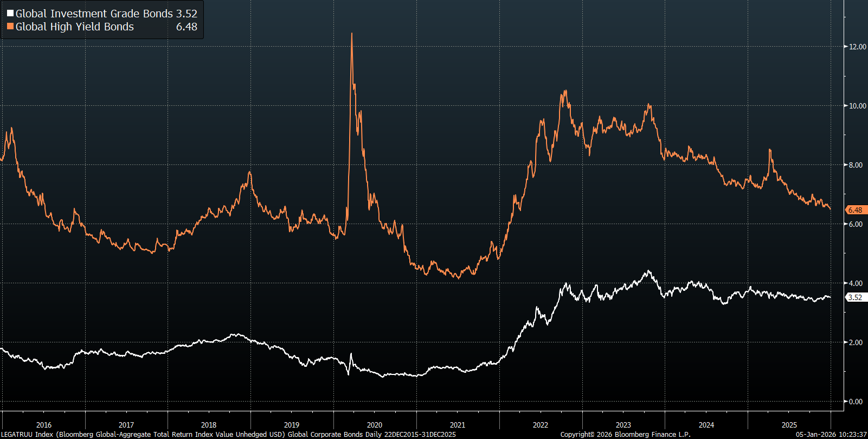Click the 3.52 value in the legend

tap(187, 14)
